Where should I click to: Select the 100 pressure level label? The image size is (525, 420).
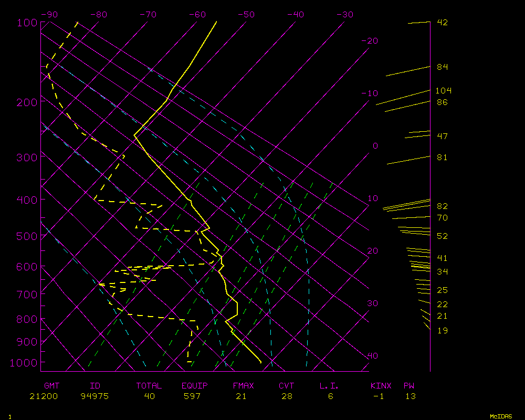click(27, 23)
